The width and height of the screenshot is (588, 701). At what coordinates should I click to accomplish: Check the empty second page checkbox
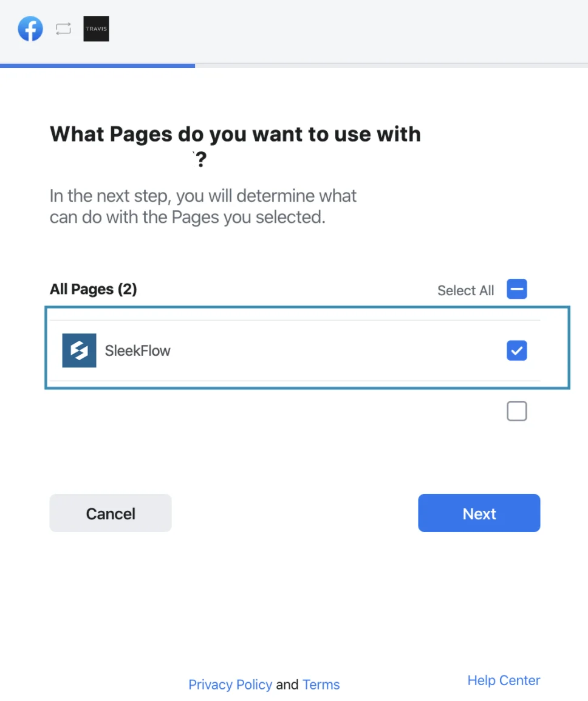[517, 411]
